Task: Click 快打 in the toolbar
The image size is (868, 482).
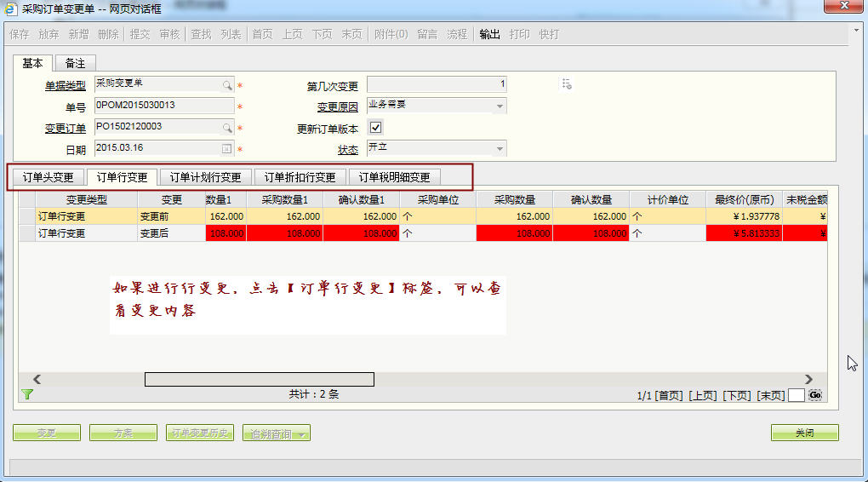Action: point(549,34)
